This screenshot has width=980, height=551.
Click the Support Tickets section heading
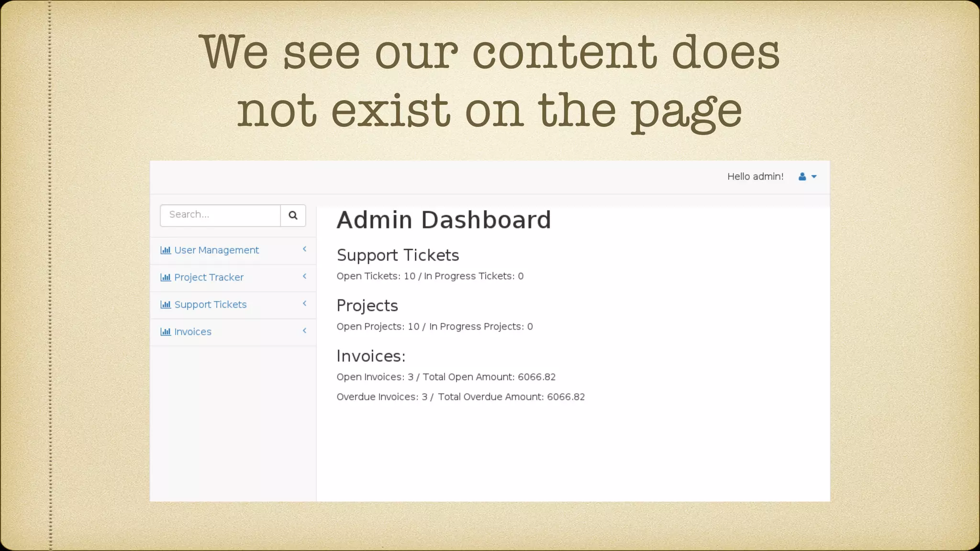pos(398,255)
